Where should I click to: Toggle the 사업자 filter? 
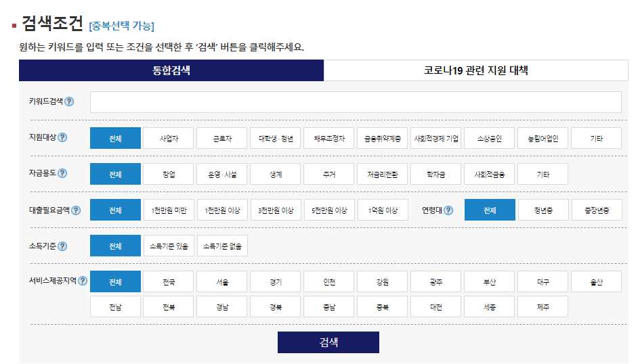point(169,138)
